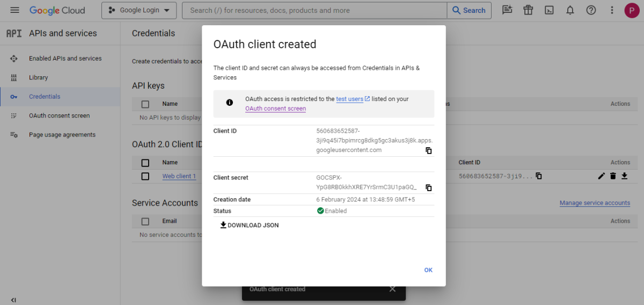Open the notifications bell
This screenshot has width=644, height=305.
coord(570,10)
